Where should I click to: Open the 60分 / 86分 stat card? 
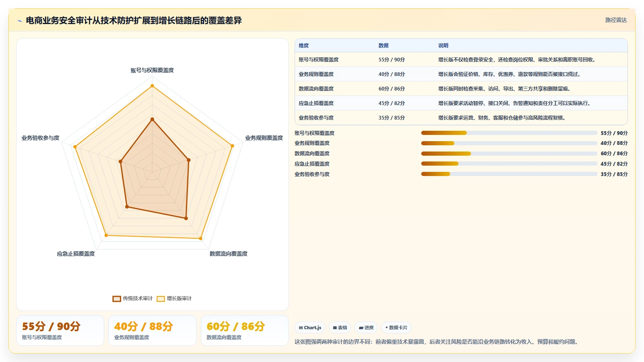[245, 330]
